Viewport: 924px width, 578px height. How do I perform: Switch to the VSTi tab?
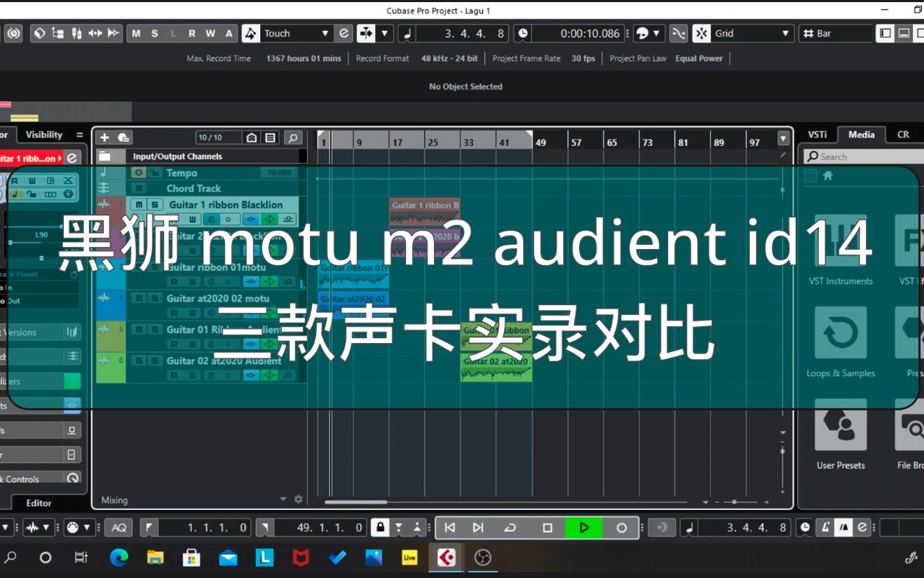click(817, 135)
